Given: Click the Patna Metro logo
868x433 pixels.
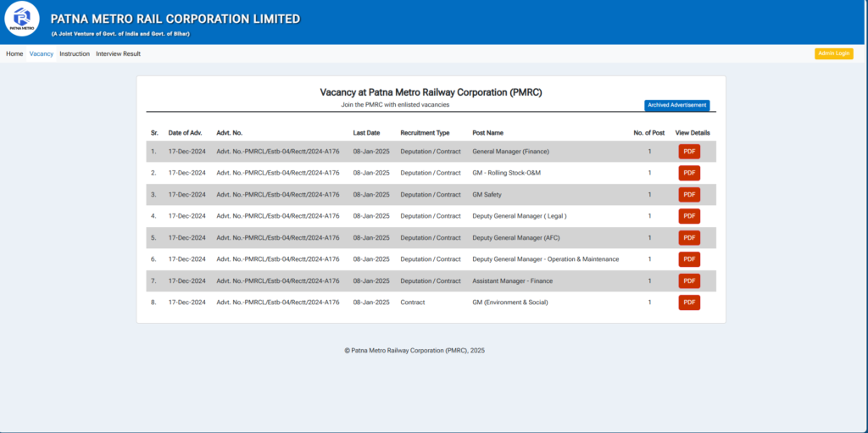Looking at the screenshot, I should pyautogui.click(x=21, y=19).
